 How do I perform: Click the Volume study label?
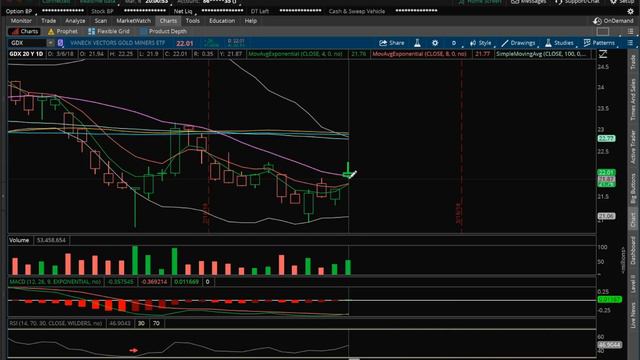(19, 240)
